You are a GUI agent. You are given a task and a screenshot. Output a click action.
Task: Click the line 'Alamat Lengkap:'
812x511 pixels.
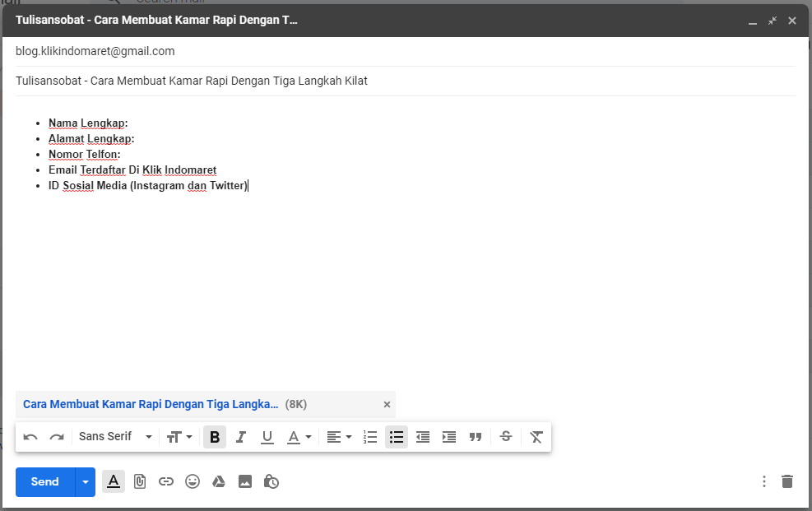tap(91, 139)
